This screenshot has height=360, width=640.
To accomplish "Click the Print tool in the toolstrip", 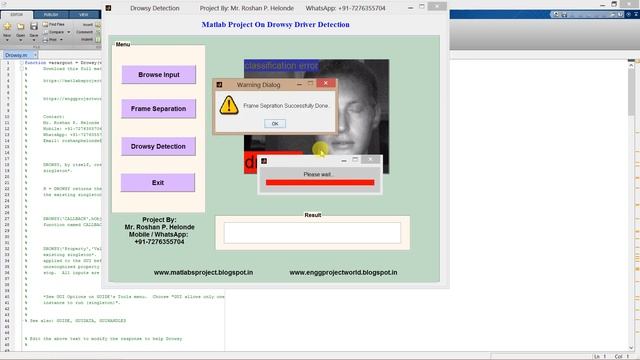I will click(x=51, y=40).
